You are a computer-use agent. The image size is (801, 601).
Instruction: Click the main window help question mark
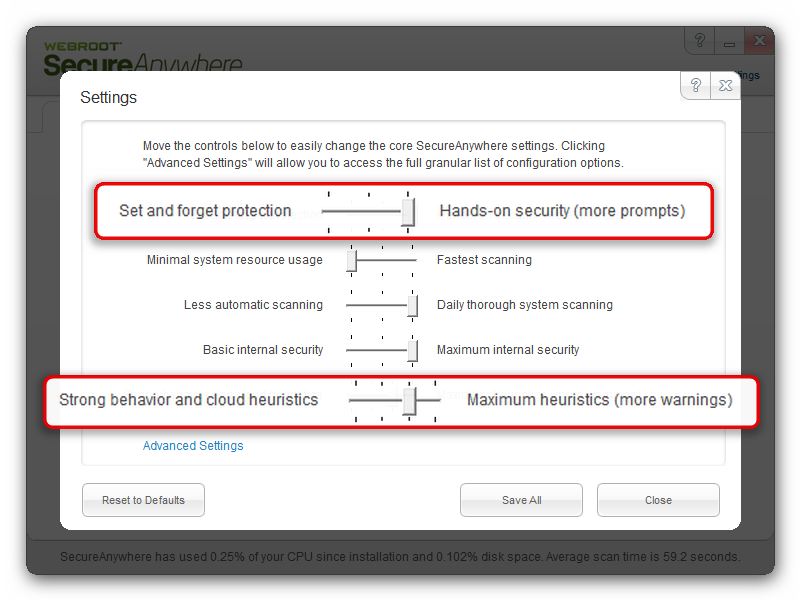700,42
